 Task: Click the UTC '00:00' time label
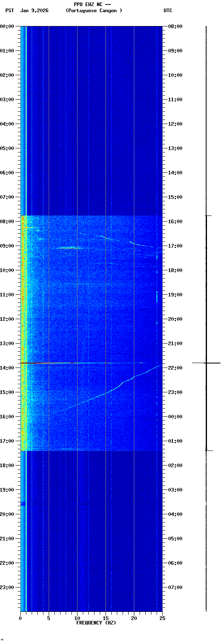175,417
